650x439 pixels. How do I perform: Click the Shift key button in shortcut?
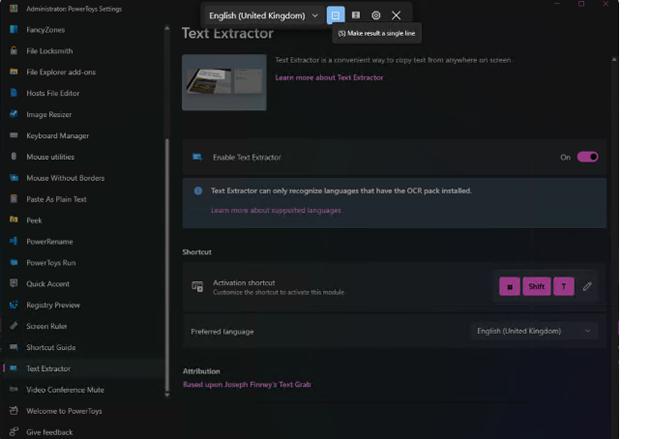(x=537, y=287)
